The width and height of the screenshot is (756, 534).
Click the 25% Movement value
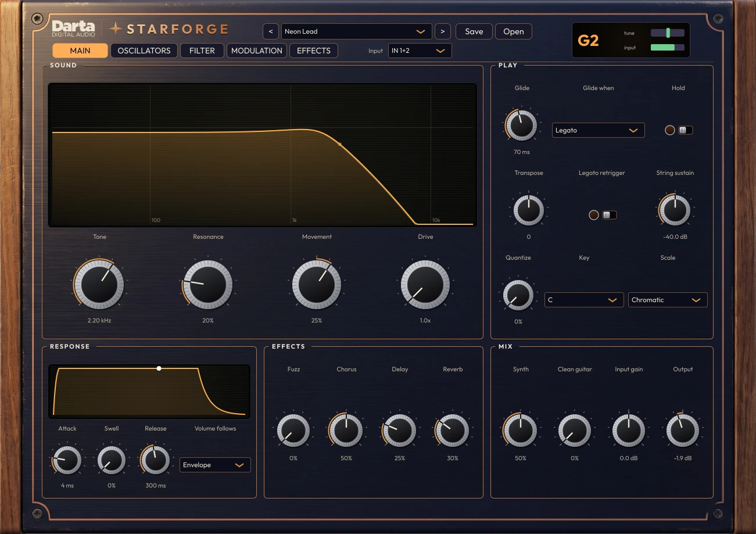pos(317,321)
